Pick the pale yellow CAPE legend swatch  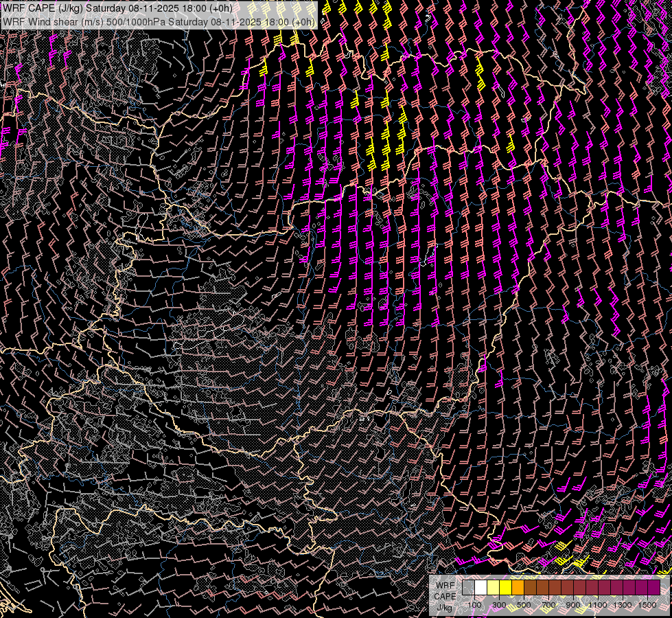[493, 588]
